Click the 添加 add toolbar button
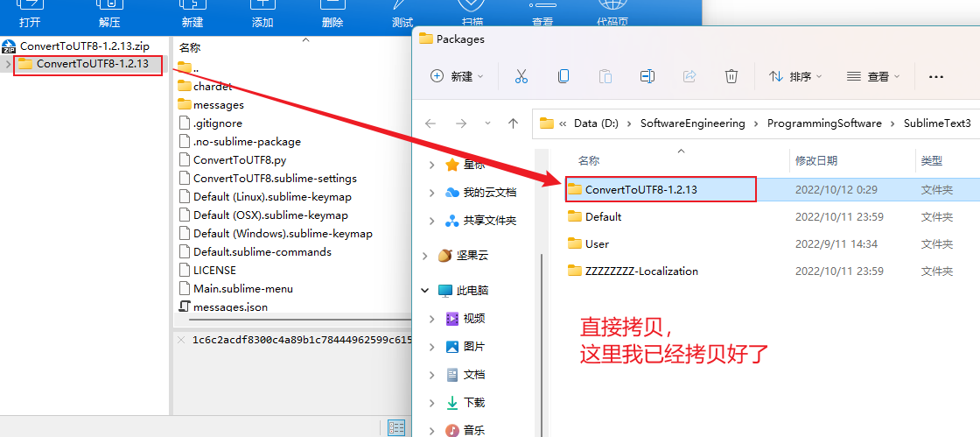This screenshot has width=980, height=437. [x=262, y=14]
